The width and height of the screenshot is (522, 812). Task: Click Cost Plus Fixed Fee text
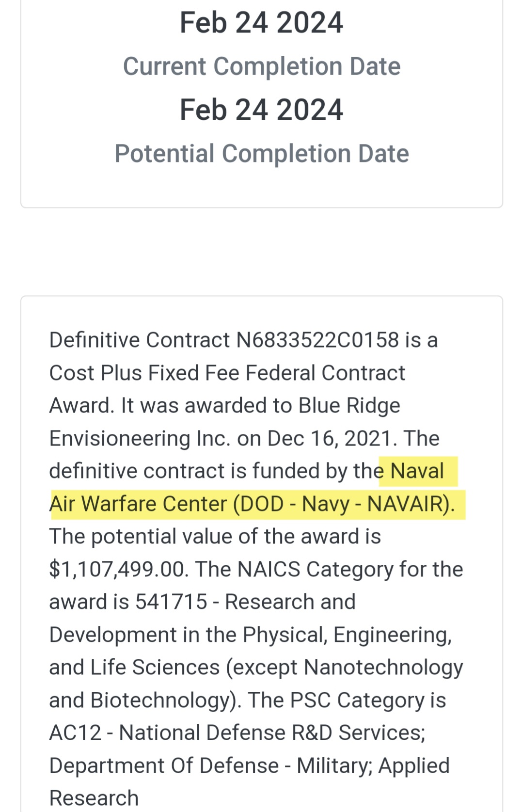pos(144,373)
